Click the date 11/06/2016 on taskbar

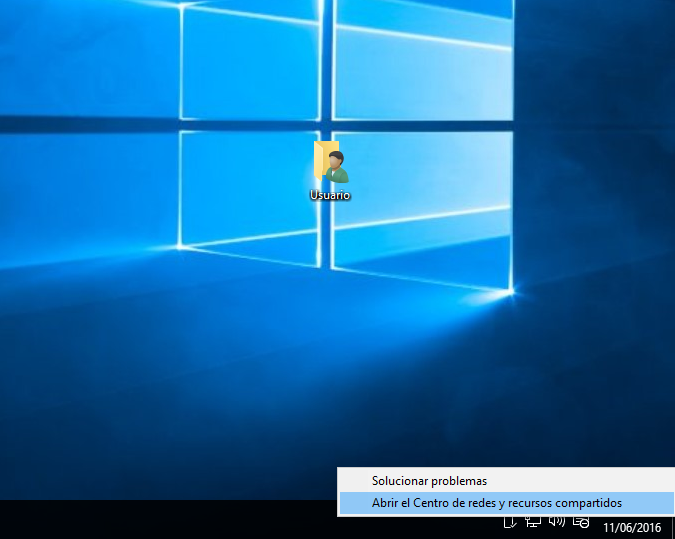[x=632, y=527]
